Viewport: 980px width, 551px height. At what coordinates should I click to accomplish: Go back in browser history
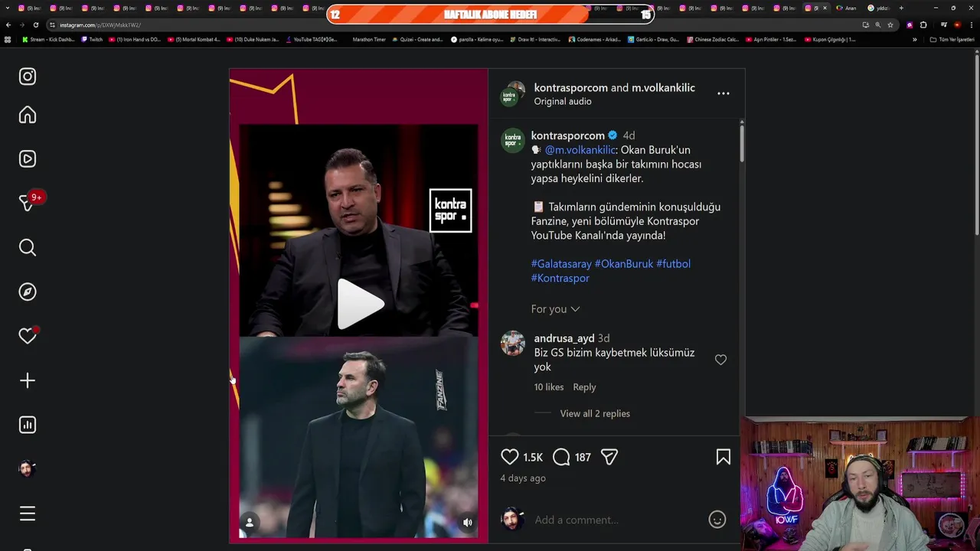pos(8,24)
